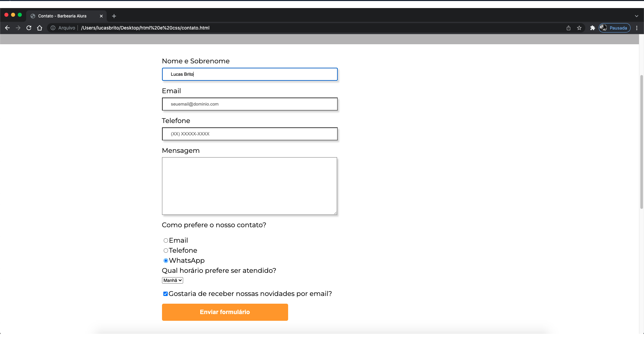
Task: Click the Enviar formulário button
Action: 225,312
